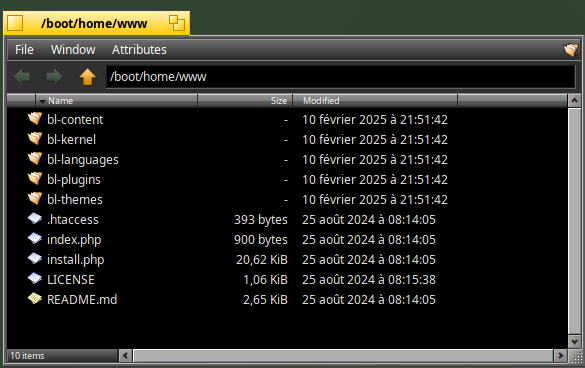Screen dimensions: 585x368
Task: Click the install.php file icon
Action: point(35,258)
